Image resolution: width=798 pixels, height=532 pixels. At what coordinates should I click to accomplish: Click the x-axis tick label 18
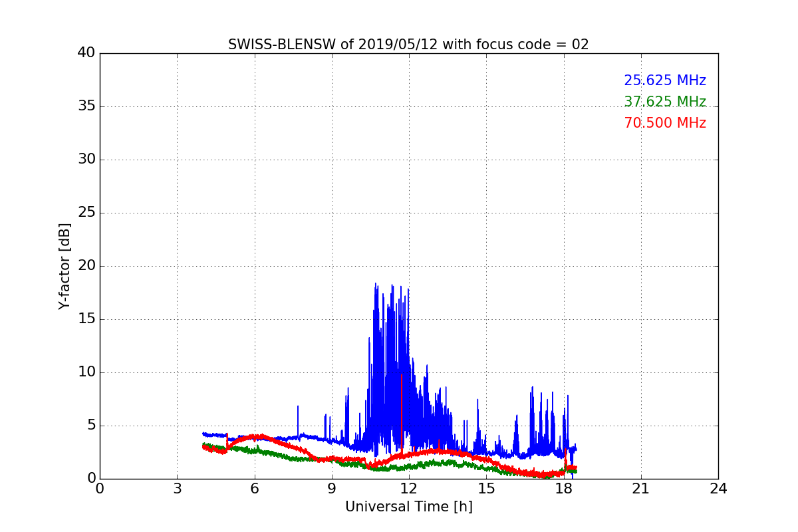(x=563, y=489)
